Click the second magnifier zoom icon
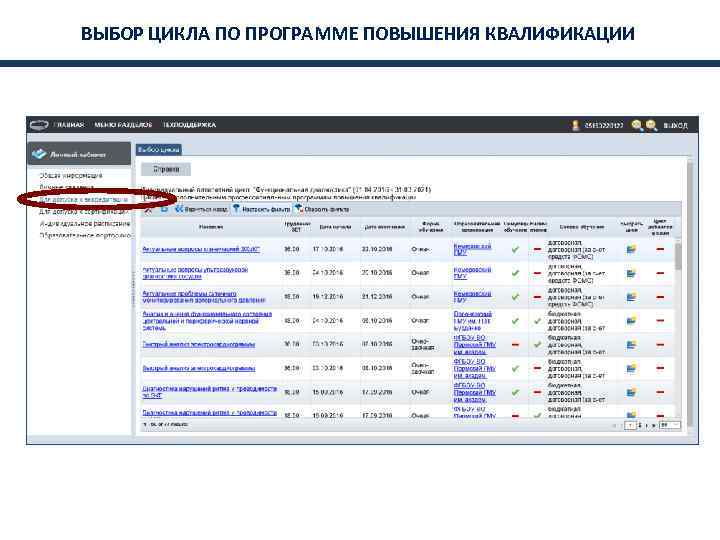Image resolution: width=720 pixels, height=540 pixels. [651, 125]
